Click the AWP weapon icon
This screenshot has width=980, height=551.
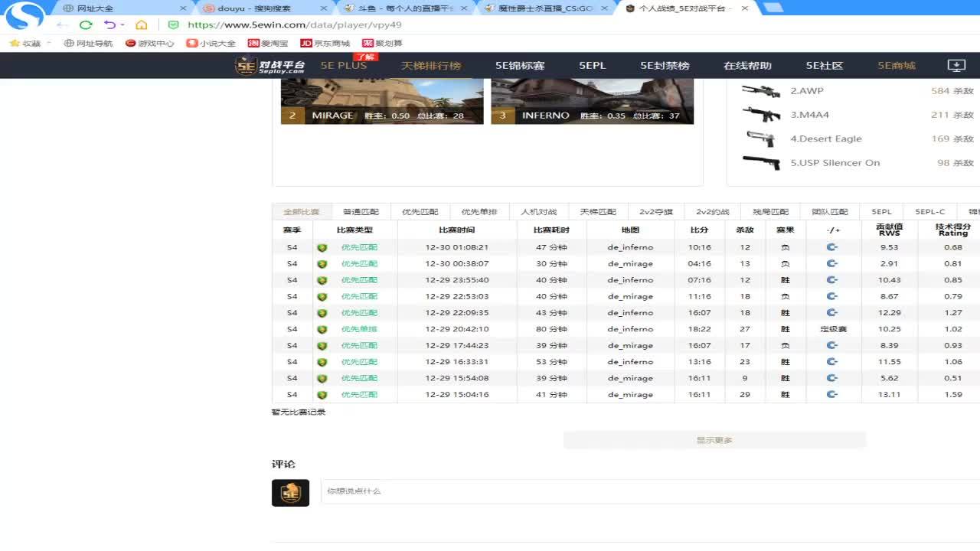760,91
